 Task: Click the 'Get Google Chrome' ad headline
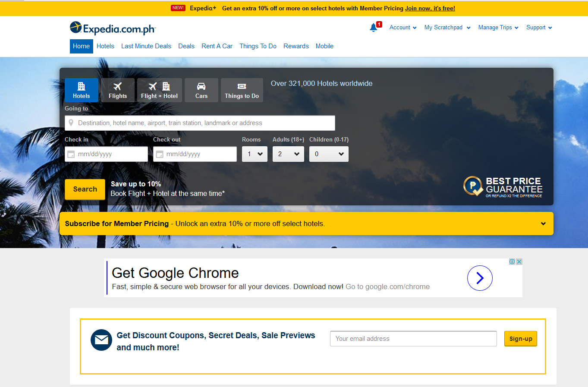[x=175, y=273]
